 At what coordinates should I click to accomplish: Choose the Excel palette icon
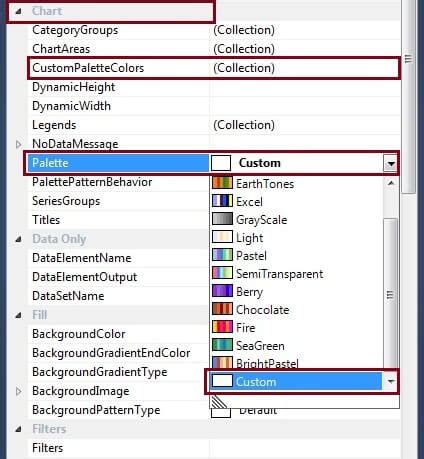coord(222,201)
